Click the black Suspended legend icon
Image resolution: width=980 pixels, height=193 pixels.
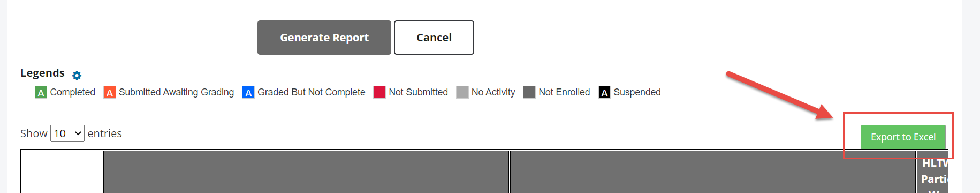tap(604, 93)
